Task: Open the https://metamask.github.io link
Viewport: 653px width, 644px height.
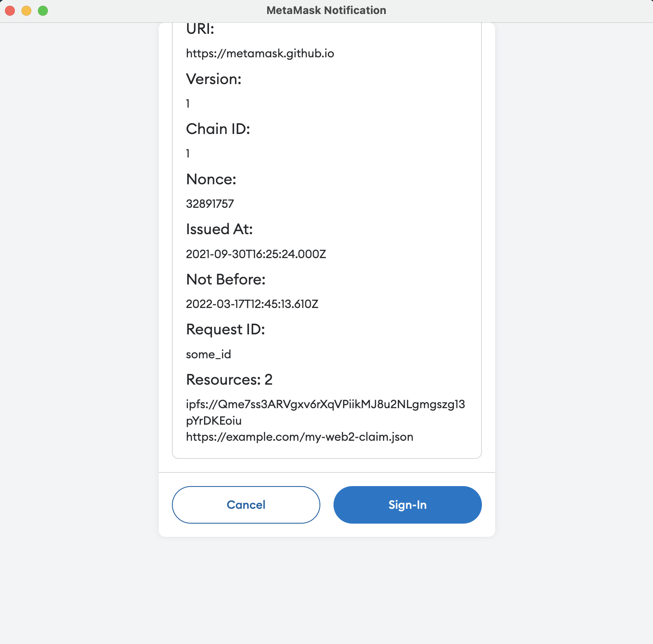Action: (x=260, y=53)
